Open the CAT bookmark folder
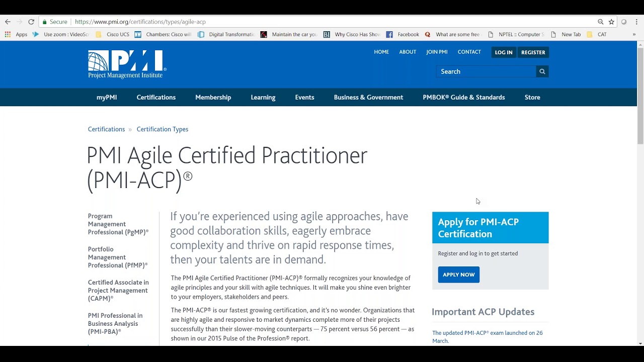Image resolution: width=644 pixels, height=362 pixels. 597,34
